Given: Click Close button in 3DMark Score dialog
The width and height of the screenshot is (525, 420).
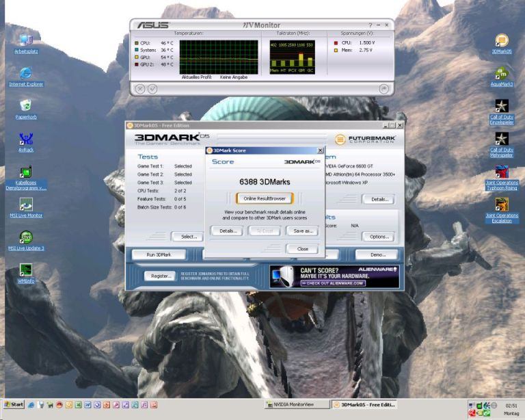Looking at the screenshot, I should (x=303, y=249).
